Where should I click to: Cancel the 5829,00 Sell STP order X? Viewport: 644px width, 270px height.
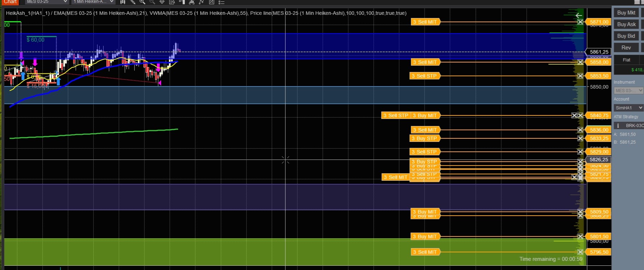pos(580,152)
